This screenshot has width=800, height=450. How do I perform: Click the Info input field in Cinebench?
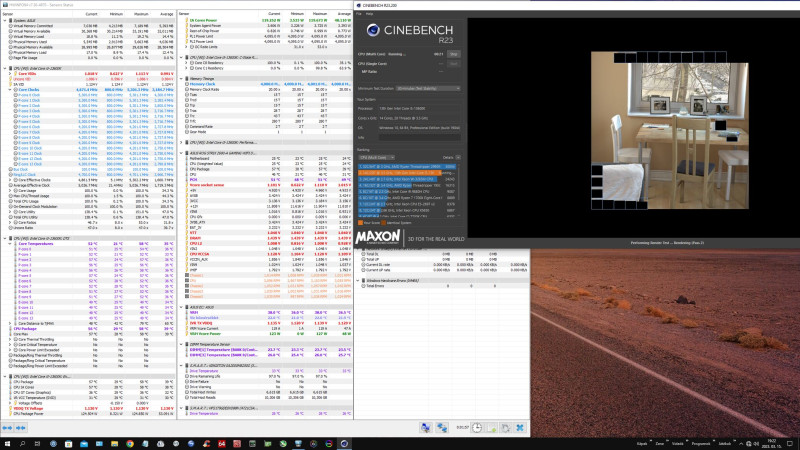click(419, 137)
